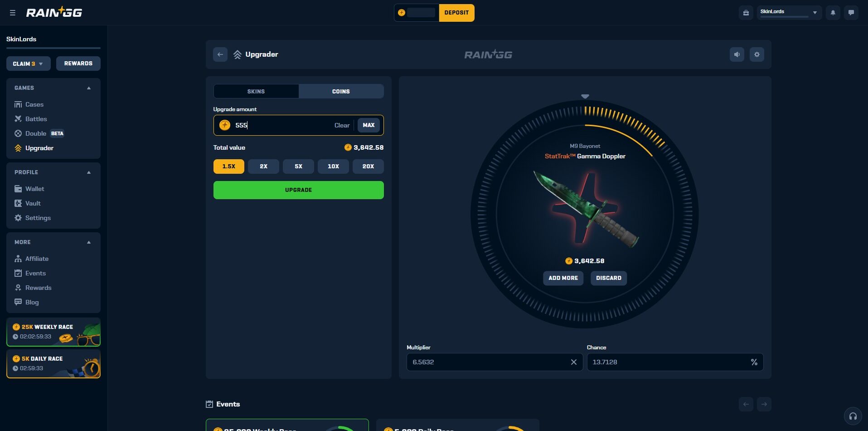Click the header coin balance display
The width and height of the screenshot is (868, 431).
(417, 13)
